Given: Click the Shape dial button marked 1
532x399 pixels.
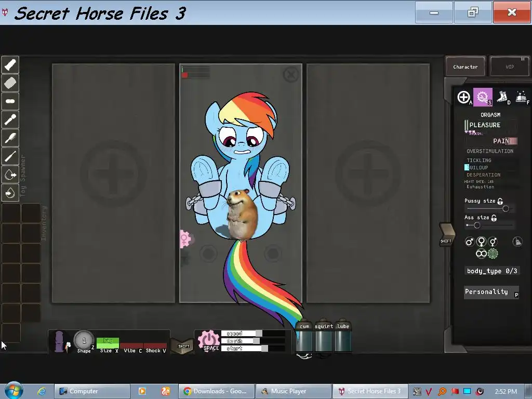Looking at the screenshot, I should point(84,340).
